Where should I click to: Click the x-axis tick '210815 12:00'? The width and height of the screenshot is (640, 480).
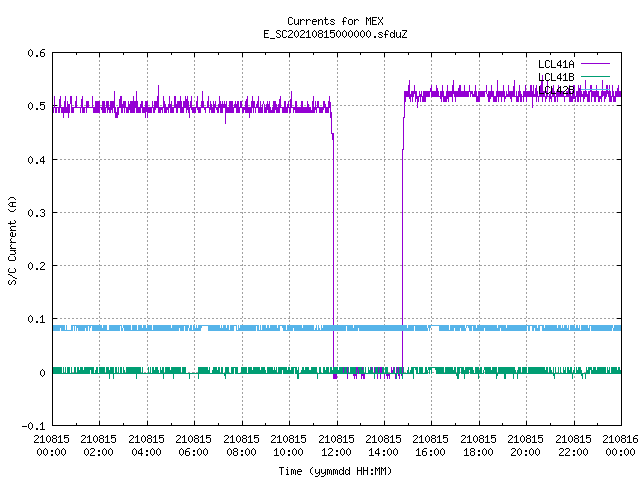[336, 446]
